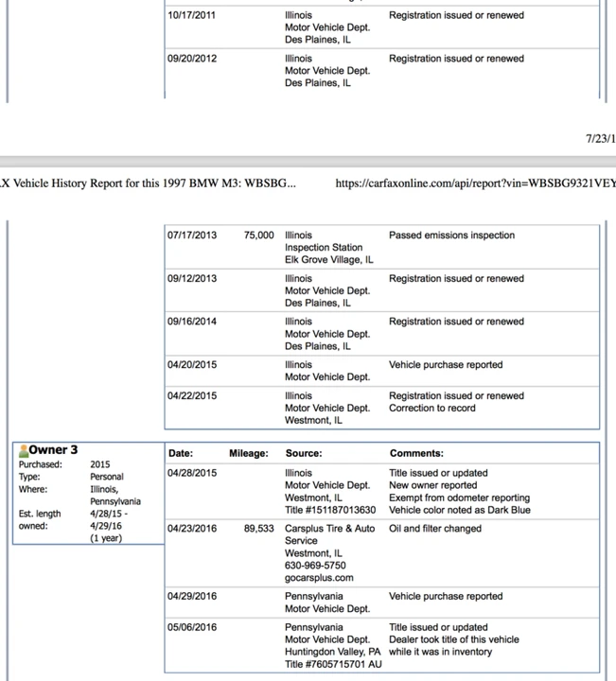Click the gocarsplus.com website text
The height and width of the screenshot is (681, 616).
[x=319, y=578]
